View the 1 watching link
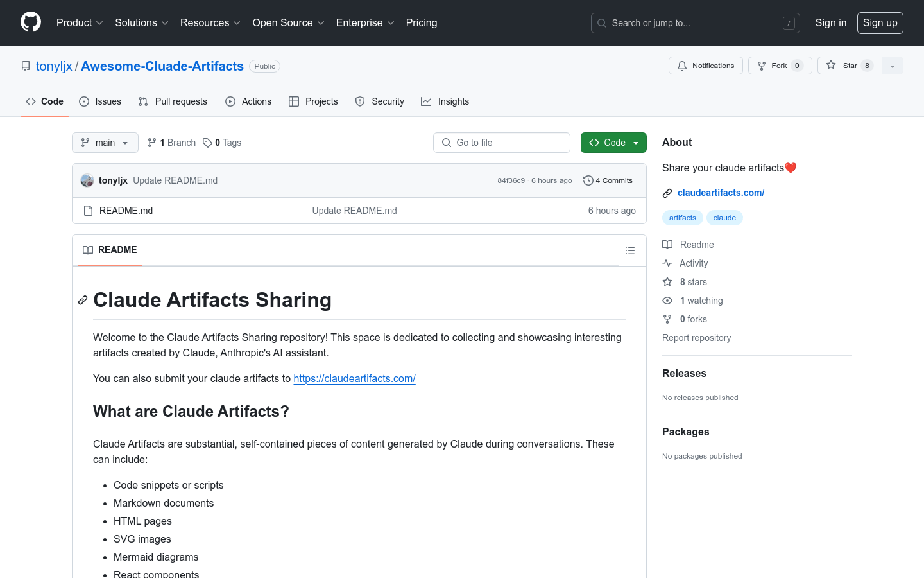The height and width of the screenshot is (578, 924). (x=692, y=301)
